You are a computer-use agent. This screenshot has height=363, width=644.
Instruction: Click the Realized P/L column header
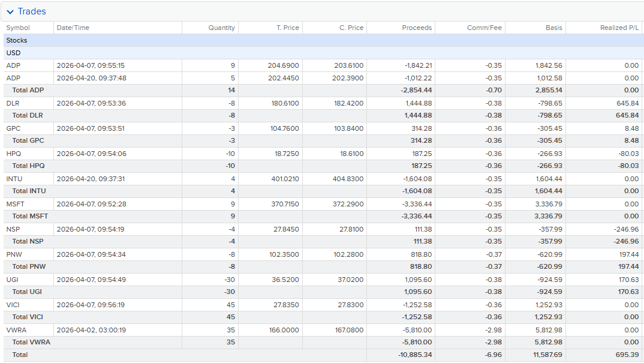[x=619, y=28]
